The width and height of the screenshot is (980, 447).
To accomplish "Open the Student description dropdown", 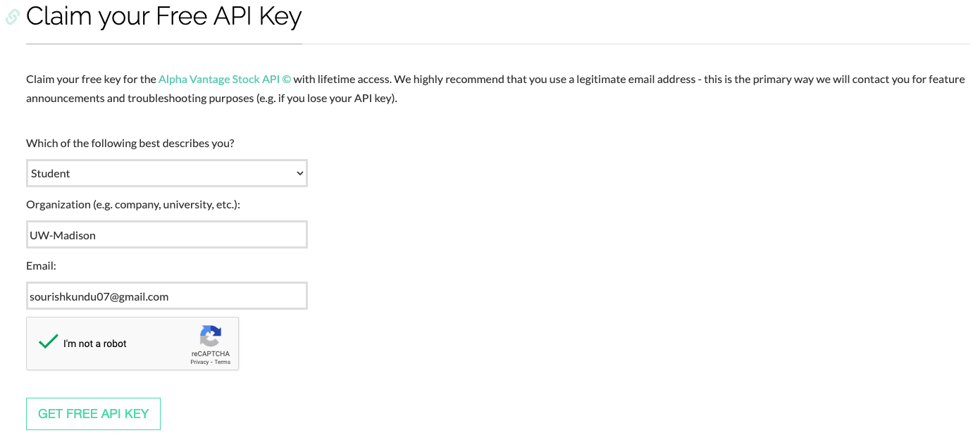I will [166, 173].
